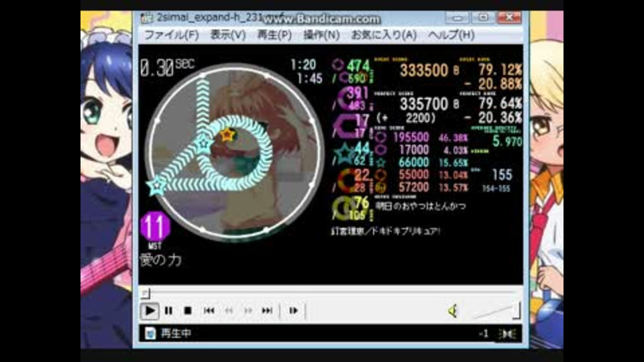644x362 pixels.
Task: Click the window title bar app icon
Action: [146, 17]
